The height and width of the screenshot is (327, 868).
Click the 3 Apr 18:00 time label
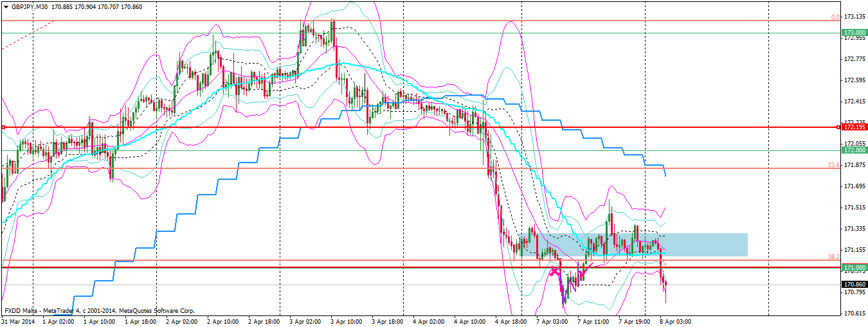point(388,321)
